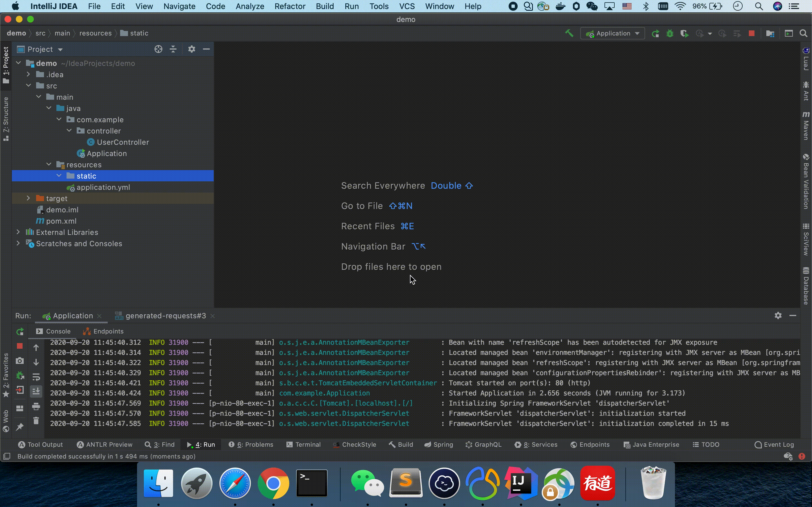The width and height of the screenshot is (812, 507).
Task: Clear console output with the trash icon
Action: pyautogui.click(x=36, y=421)
